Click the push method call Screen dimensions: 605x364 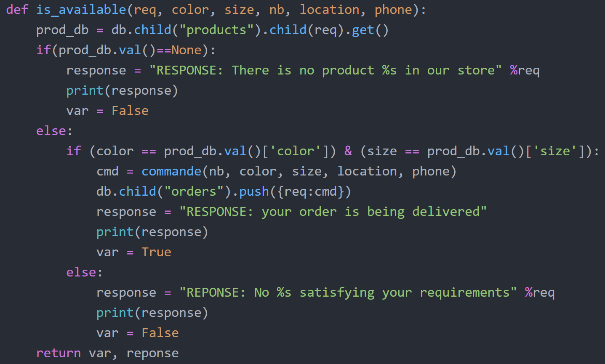pos(254,191)
